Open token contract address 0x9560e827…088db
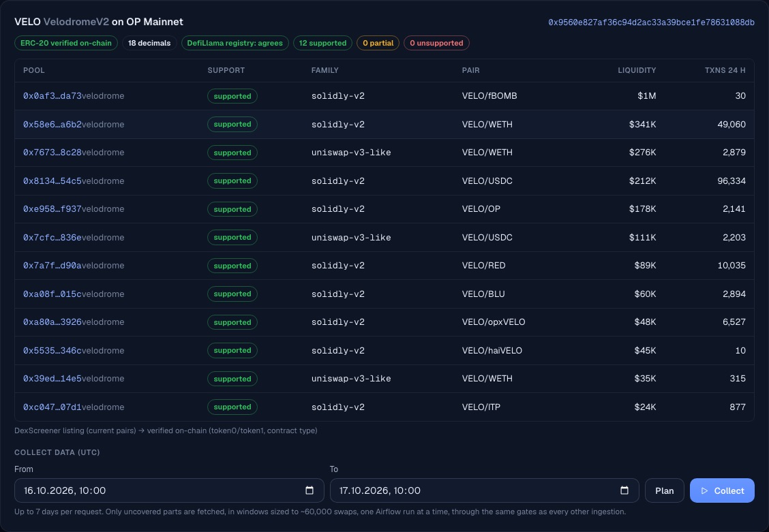 651,22
